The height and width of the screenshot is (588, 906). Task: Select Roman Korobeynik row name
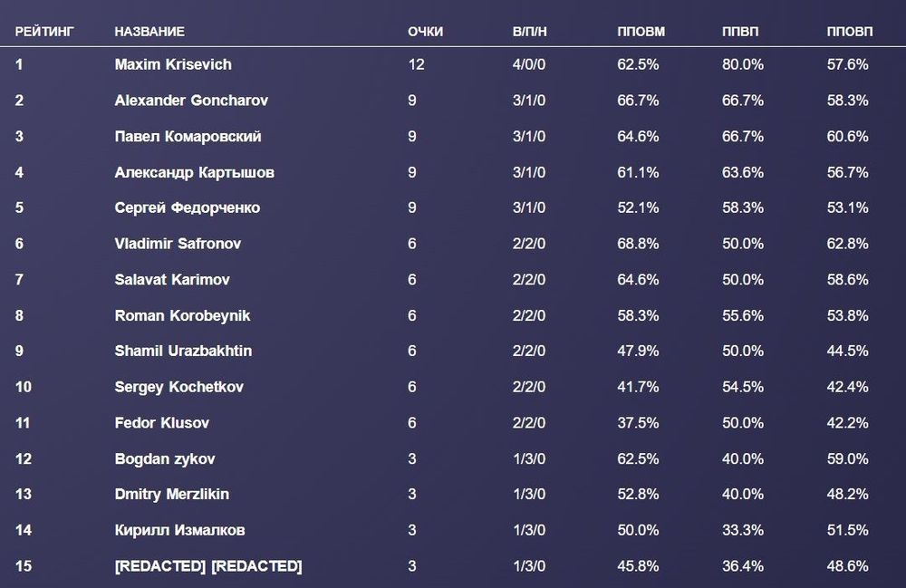[x=182, y=316]
